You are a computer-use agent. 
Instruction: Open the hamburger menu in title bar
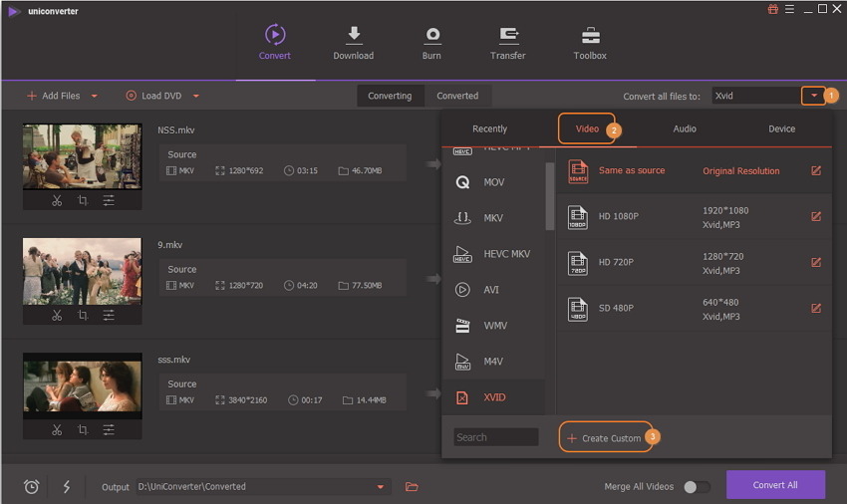pyautogui.click(x=789, y=9)
